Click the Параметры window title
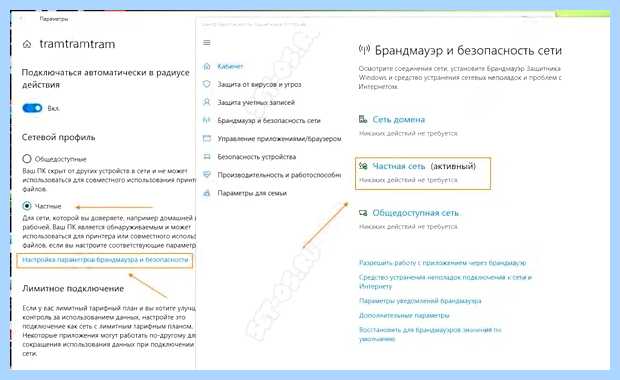The width and height of the screenshot is (620, 380). pos(54,19)
